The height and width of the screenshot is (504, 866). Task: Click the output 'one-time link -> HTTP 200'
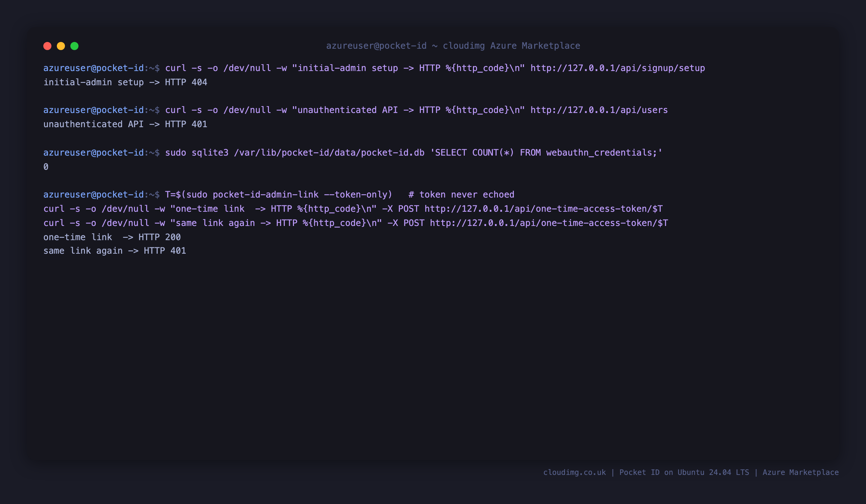(112, 237)
